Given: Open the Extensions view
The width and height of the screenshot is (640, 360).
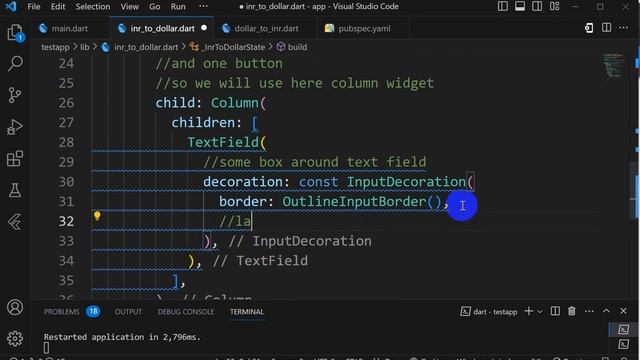Looking at the screenshot, I should pos(15,158).
